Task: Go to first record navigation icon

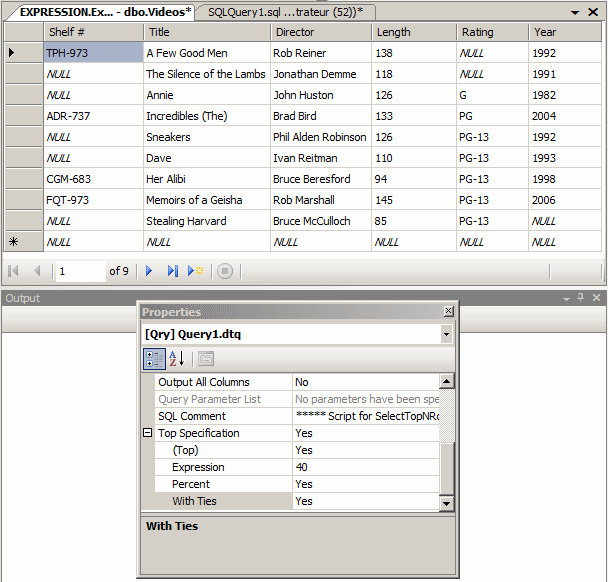Action: click(x=13, y=271)
